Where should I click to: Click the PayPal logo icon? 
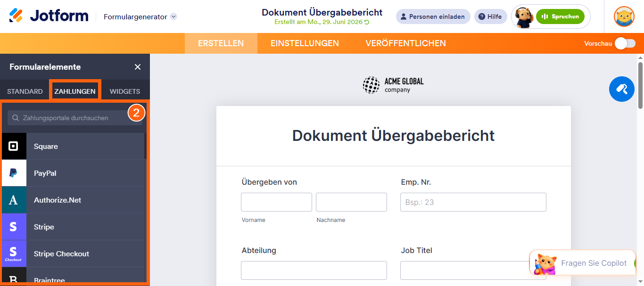[13, 173]
